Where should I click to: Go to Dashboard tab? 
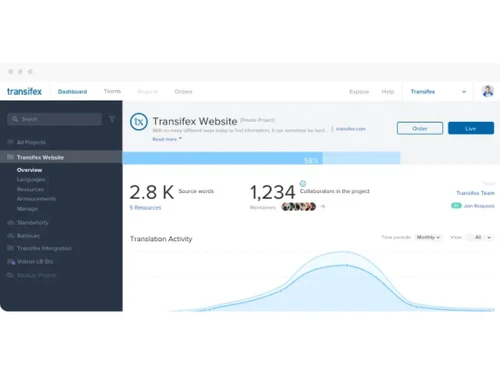pos(72,91)
